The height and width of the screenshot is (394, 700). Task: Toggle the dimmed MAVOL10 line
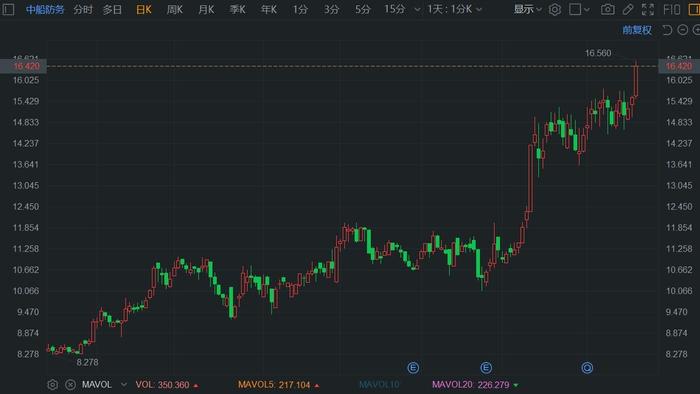pyautogui.click(x=379, y=385)
